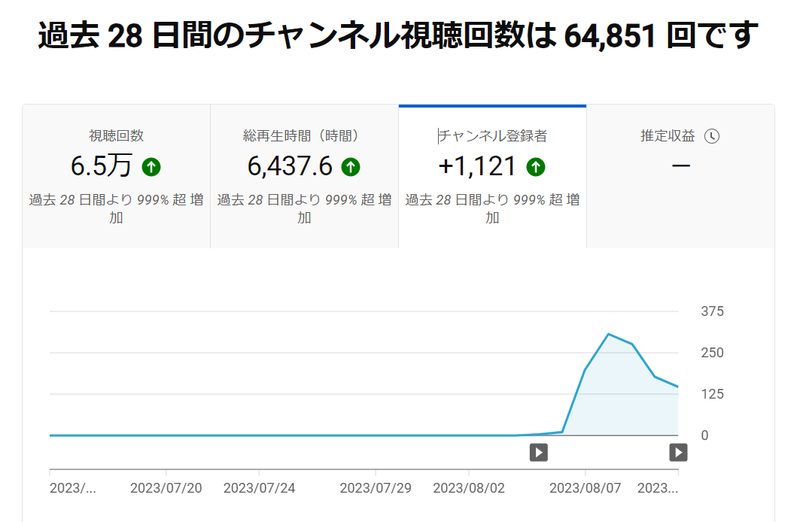
Task: Click comparison text under +1,121 subscribers
Action: [492, 208]
